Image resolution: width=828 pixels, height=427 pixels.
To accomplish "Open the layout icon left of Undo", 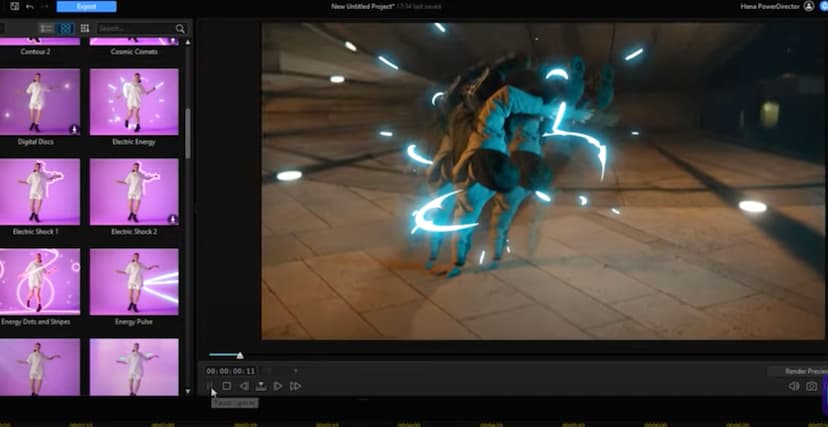I will [x=14, y=6].
